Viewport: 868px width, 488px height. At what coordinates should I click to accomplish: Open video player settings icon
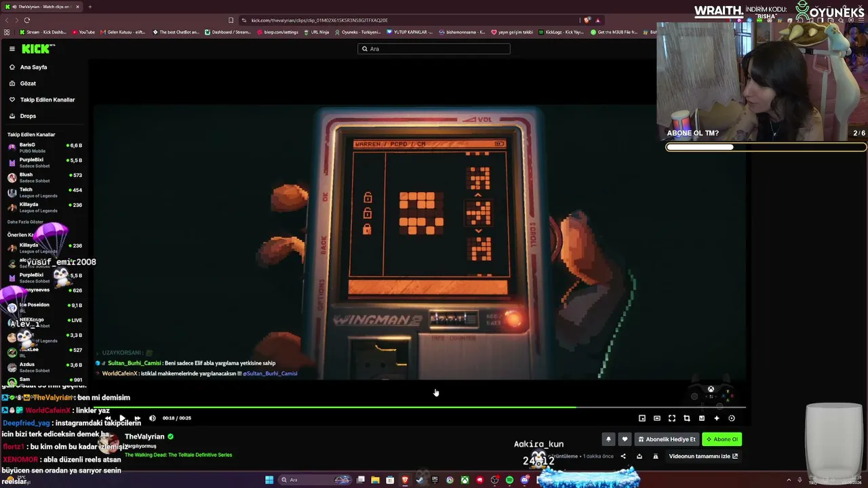pos(732,418)
